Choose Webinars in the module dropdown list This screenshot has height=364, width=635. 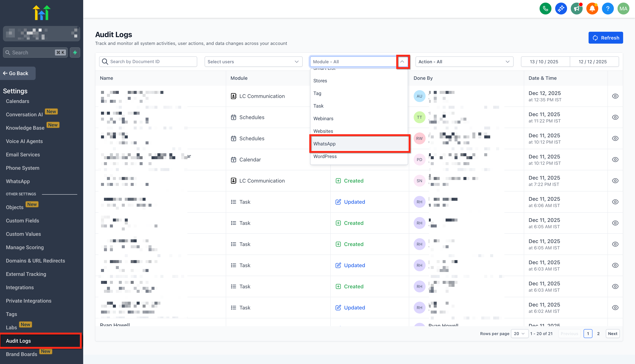pyautogui.click(x=323, y=119)
